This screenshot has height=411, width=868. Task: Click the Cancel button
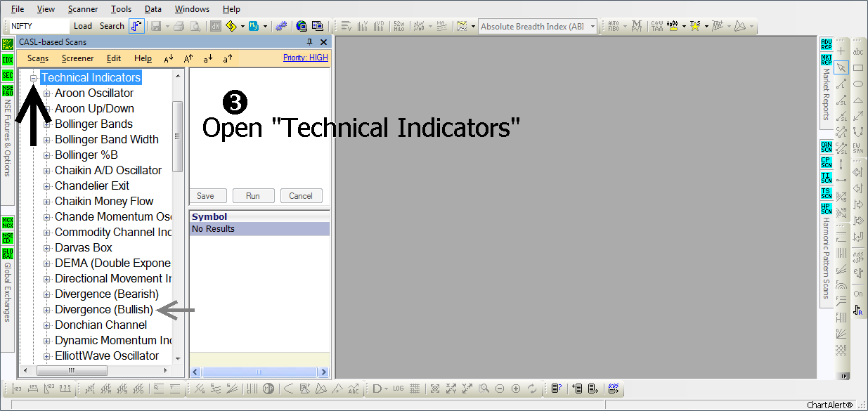point(301,196)
